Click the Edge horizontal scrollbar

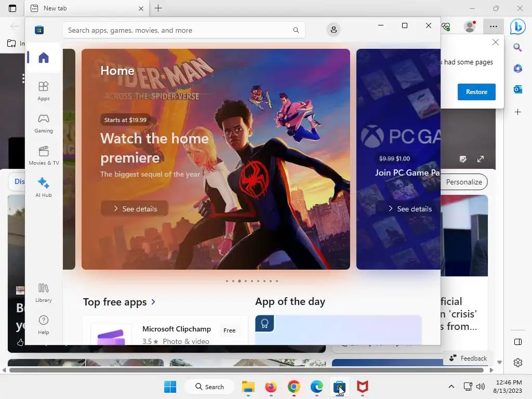coord(246,370)
